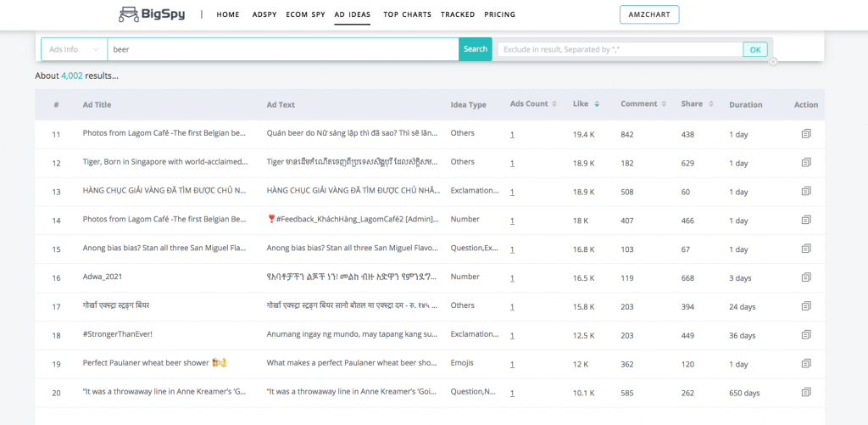Select 'Adwa_2021' ad title
Image resolution: width=868 pixels, height=425 pixels.
tap(103, 277)
